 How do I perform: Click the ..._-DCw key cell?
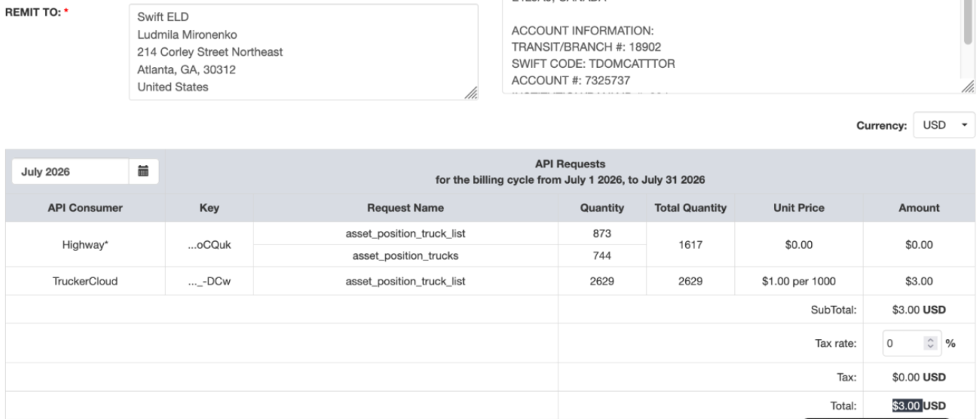(210, 281)
